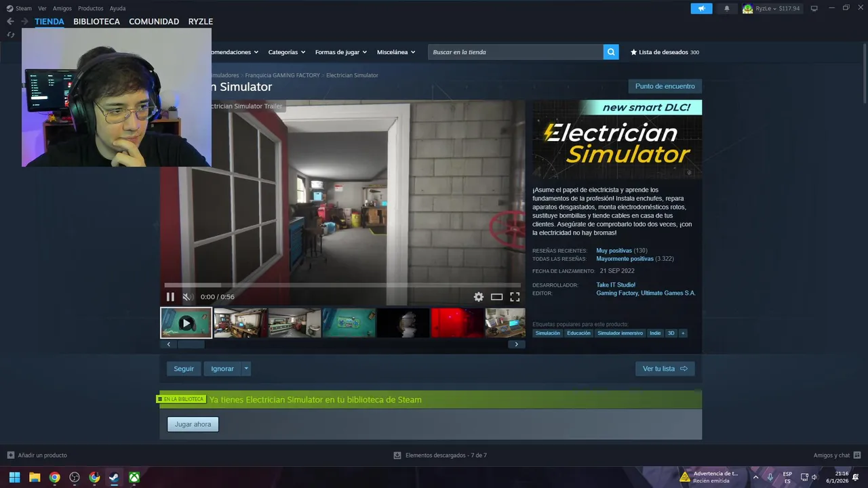Open the Educación tag
This screenshot has height=488, width=868.
tap(578, 333)
